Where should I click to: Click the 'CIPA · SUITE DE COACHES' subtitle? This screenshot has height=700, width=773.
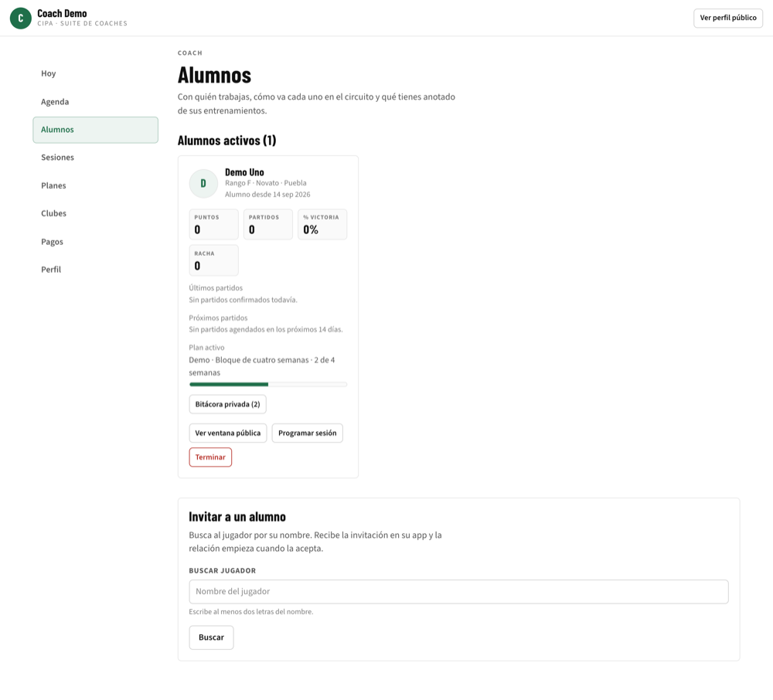[83, 23]
